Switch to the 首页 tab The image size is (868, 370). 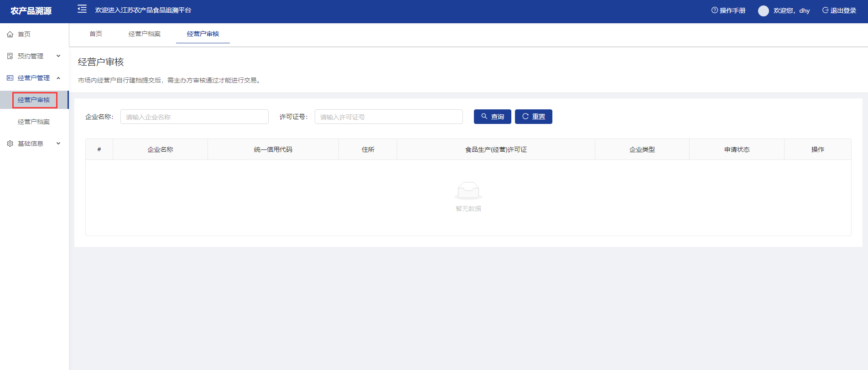coord(96,34)
